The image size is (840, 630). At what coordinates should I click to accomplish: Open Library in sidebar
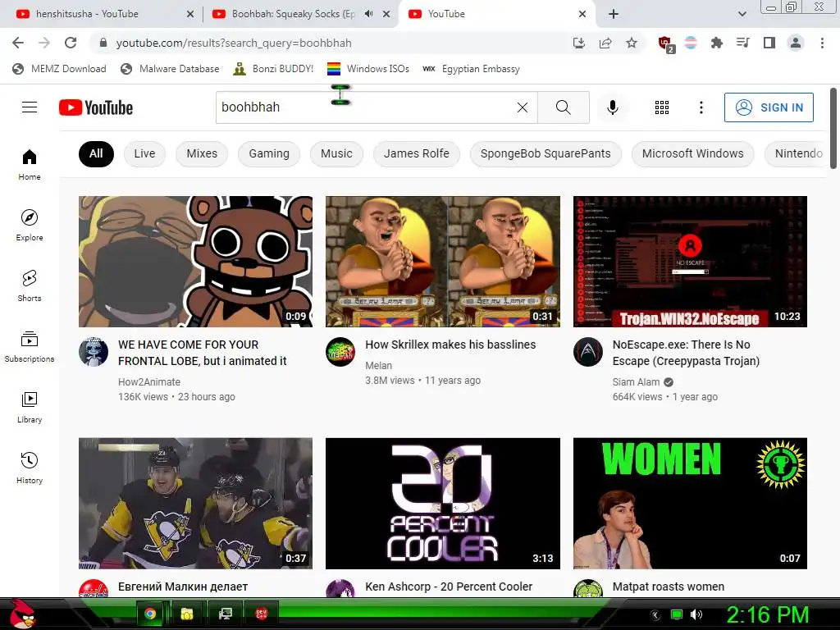click(x=30, y=407)
